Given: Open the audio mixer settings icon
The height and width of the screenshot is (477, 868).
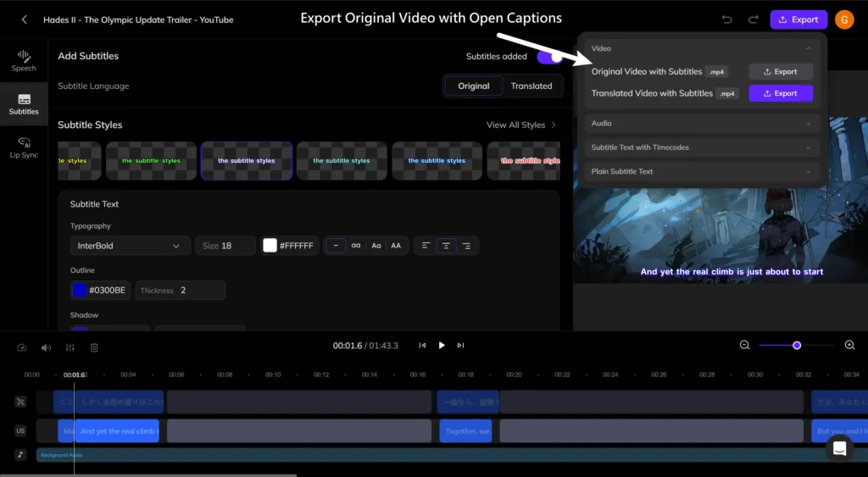Looking at the screenshot, I should click(70, 347).
